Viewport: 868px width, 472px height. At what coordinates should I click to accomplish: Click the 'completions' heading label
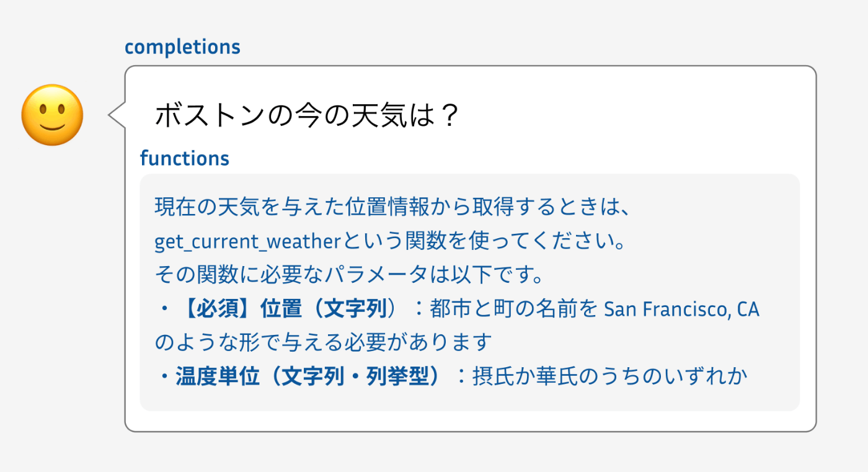coord(182,47)
